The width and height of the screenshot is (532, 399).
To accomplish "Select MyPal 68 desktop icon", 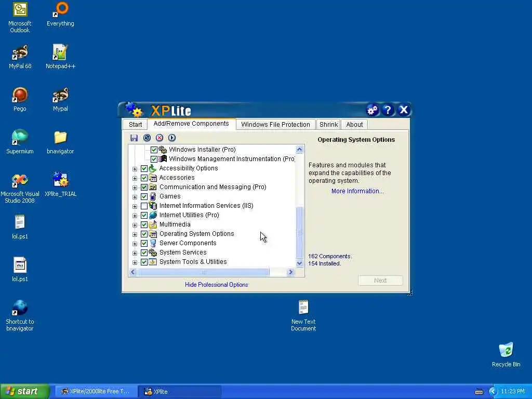I will click(20, 57).
